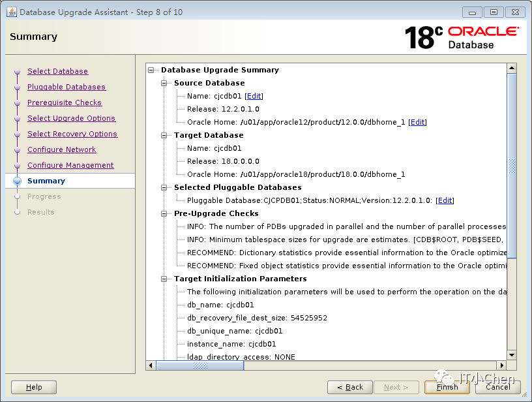Select the 'ldap_directory_access: NONE' row

pos(241,357)
